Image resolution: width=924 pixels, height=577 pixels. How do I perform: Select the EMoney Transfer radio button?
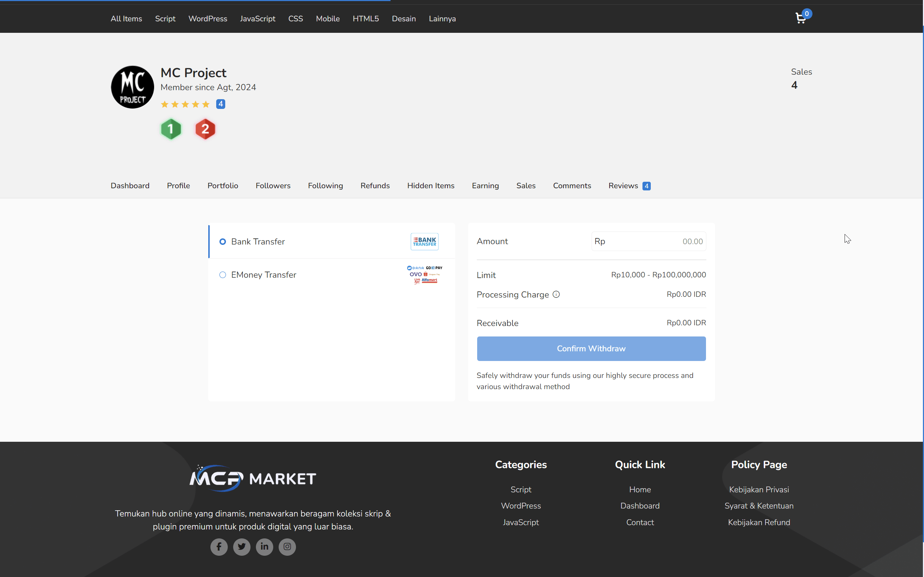point(223,275)
